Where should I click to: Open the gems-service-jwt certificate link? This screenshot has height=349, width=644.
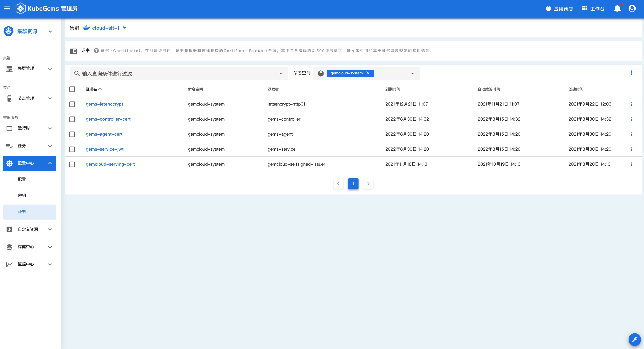click(x=104, y=149)
